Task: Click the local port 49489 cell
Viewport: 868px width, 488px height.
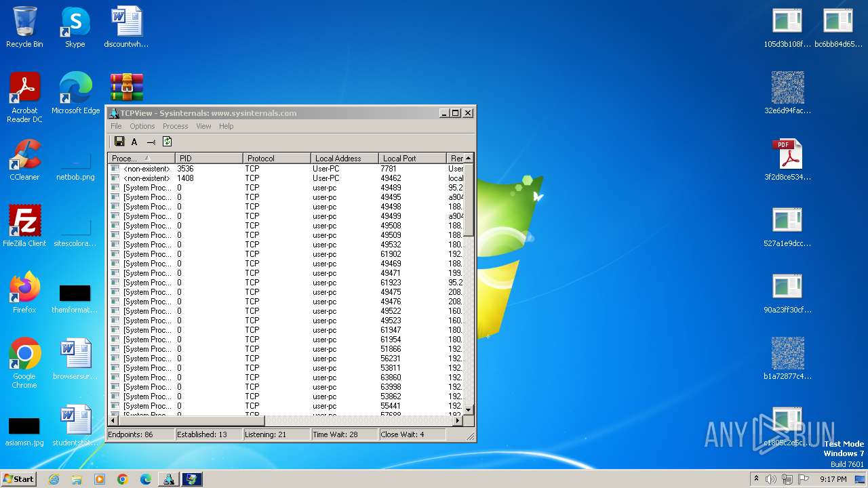Action: coord(391,188)
